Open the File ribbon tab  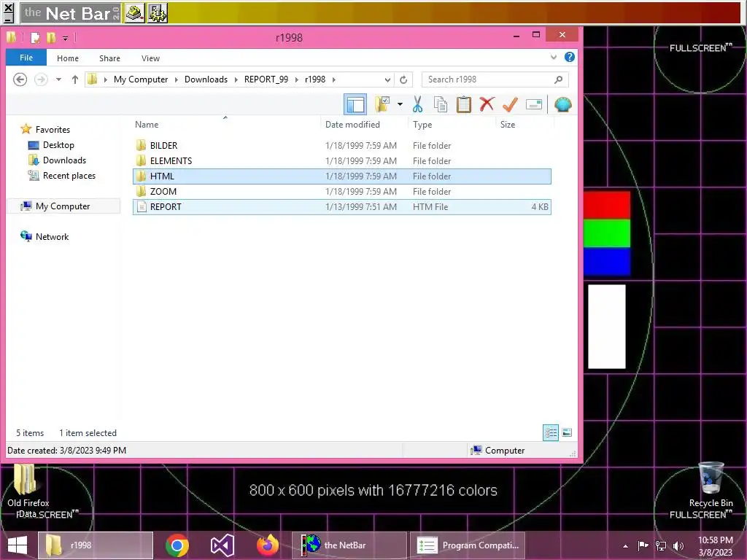[x=26, y=58]
